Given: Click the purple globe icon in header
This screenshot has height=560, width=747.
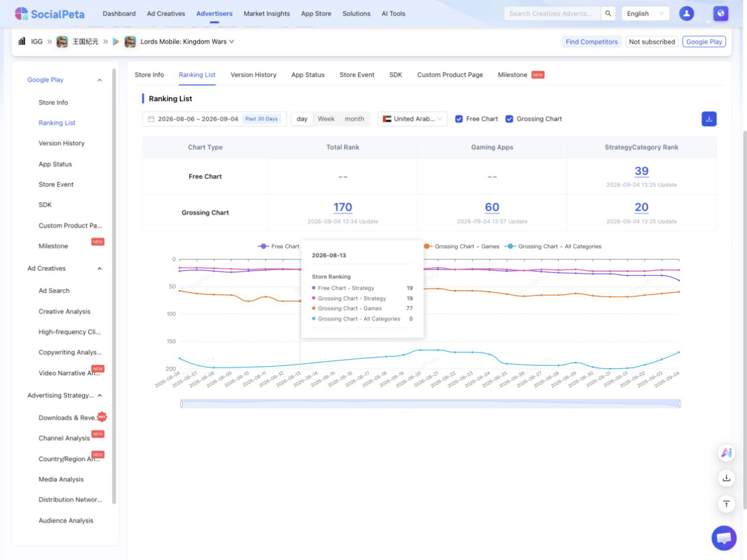Looking at the screenshot, I should coord(721,14).
